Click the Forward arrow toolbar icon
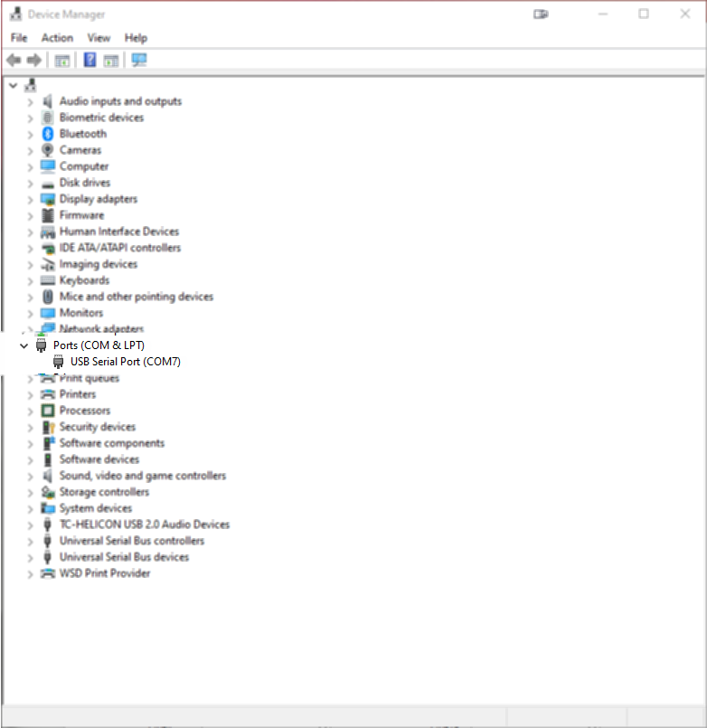Viewport: 707px width, 728px height. point(34,60)
